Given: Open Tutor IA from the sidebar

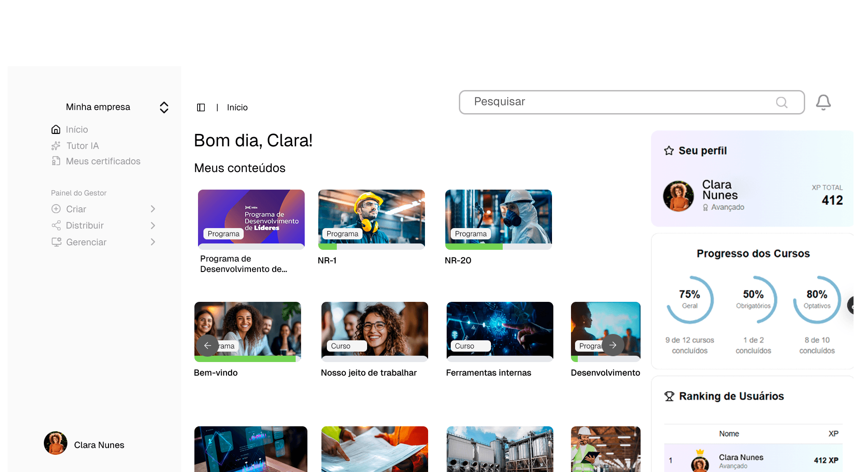Looking at the screenshot, I should click(83, 146).
